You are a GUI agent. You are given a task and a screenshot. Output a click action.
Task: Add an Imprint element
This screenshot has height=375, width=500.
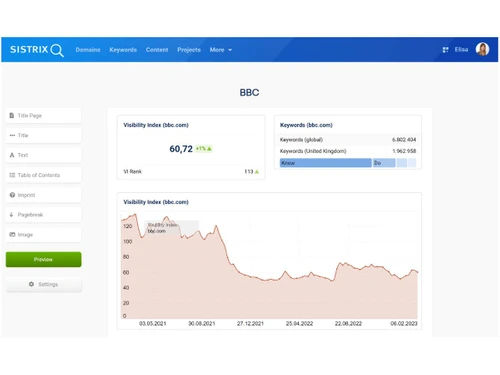[x=43, y=195]
